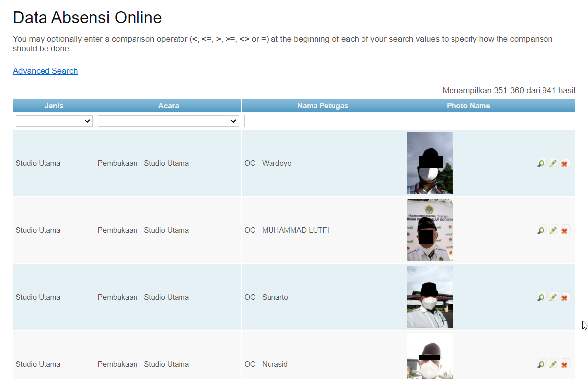The width and height of the screenshot is (588, 379).
Task: Open MUHAMMAD LUTFI's attendance photo thumbnail
Action: pos(430,230)
